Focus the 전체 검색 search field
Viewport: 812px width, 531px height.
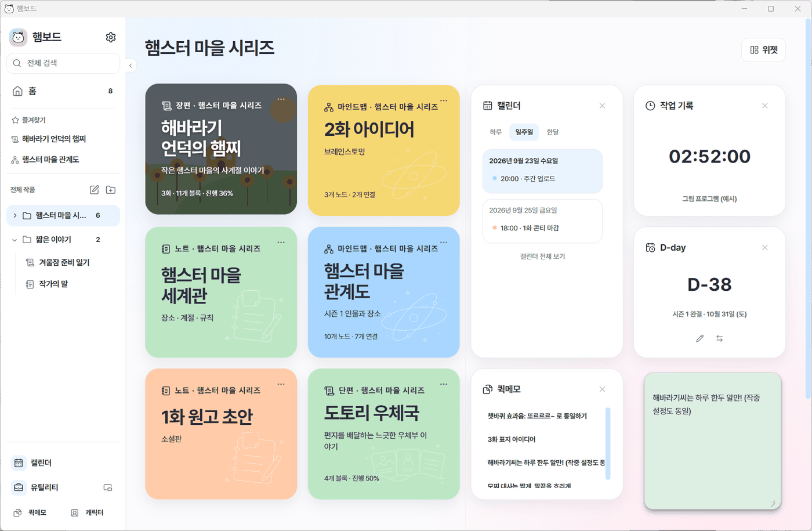tap(63, 63)
